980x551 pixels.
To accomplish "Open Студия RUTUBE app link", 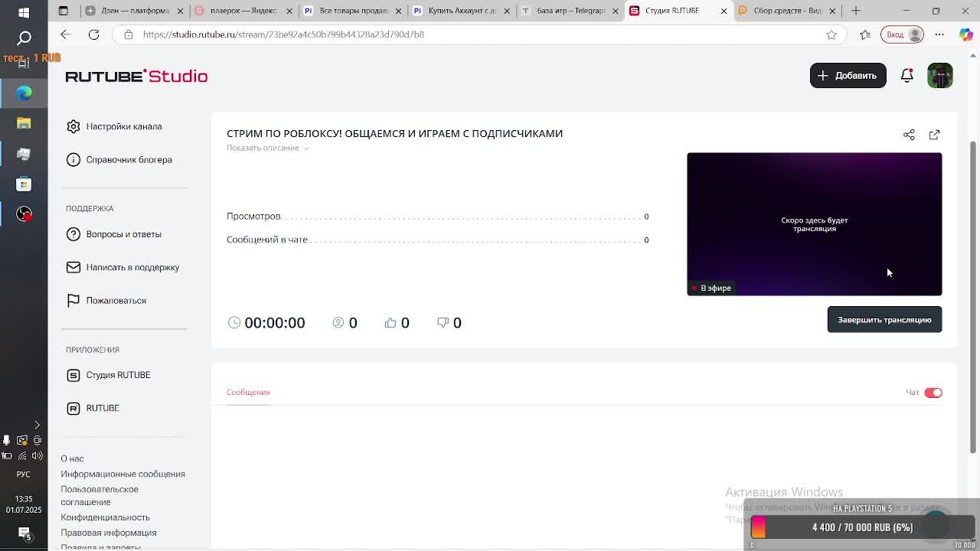I will pyautogui.click(x=109, y=375).
